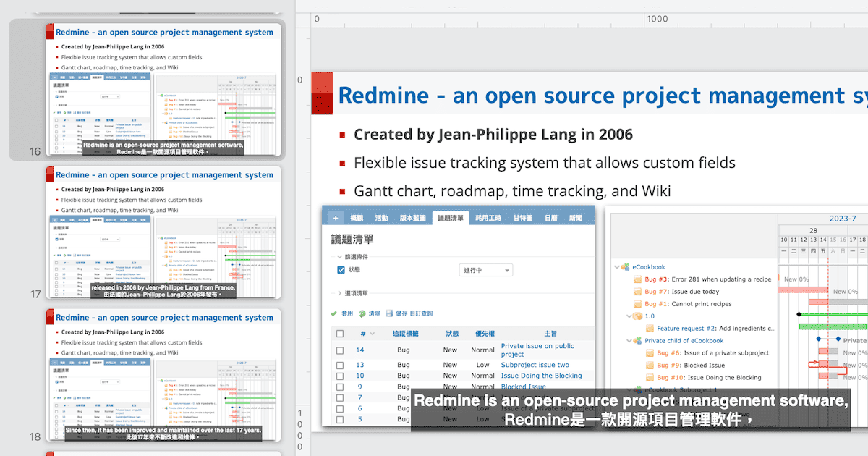Click the 儲存 save disk icon
Viewport: 868px width, 456px height.
click(390, 313)
